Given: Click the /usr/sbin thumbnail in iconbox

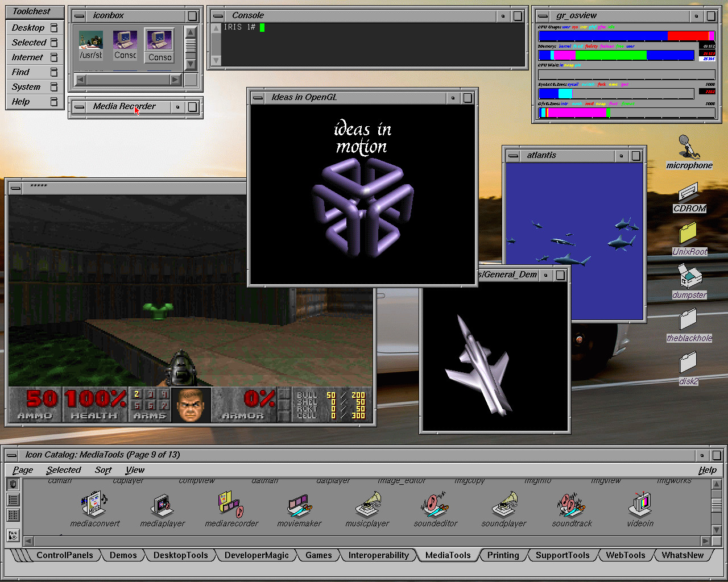Looking at the screenshot, I should coord(91,44).
